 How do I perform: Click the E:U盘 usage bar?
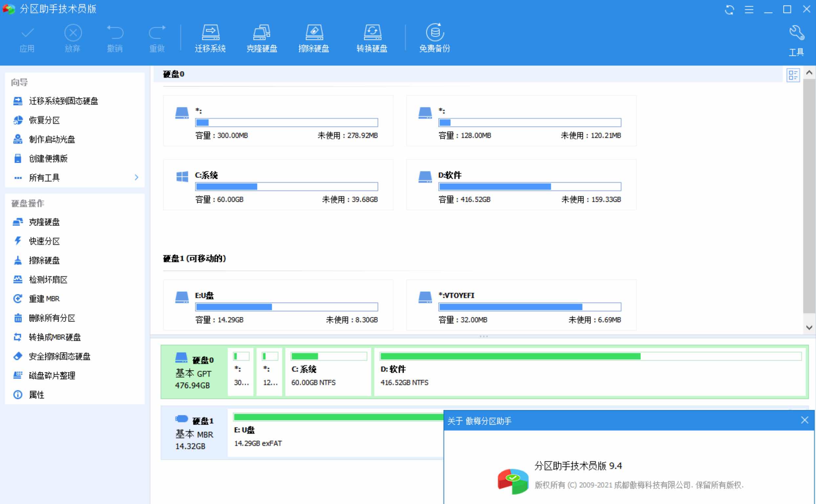tap(287, 307)
